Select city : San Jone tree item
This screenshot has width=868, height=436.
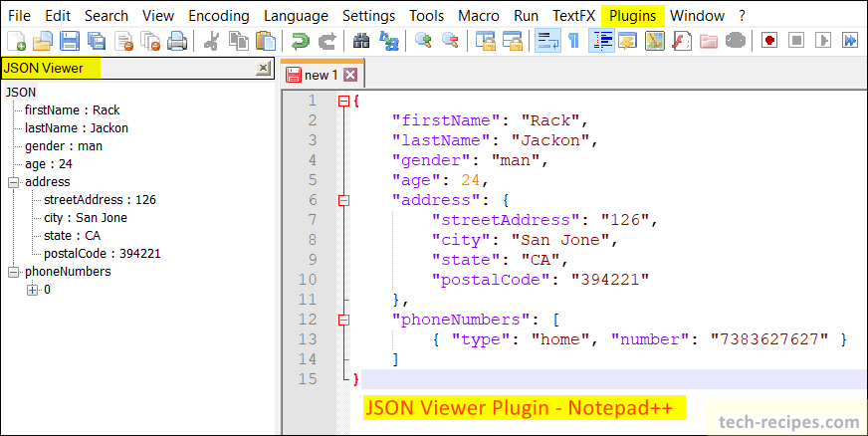[86, 218]
